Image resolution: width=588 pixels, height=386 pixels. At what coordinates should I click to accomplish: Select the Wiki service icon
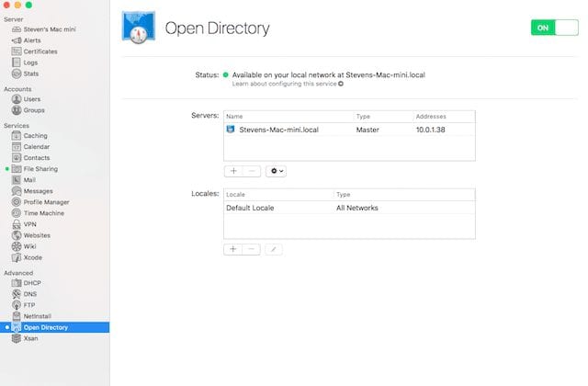tap(17, 246)
